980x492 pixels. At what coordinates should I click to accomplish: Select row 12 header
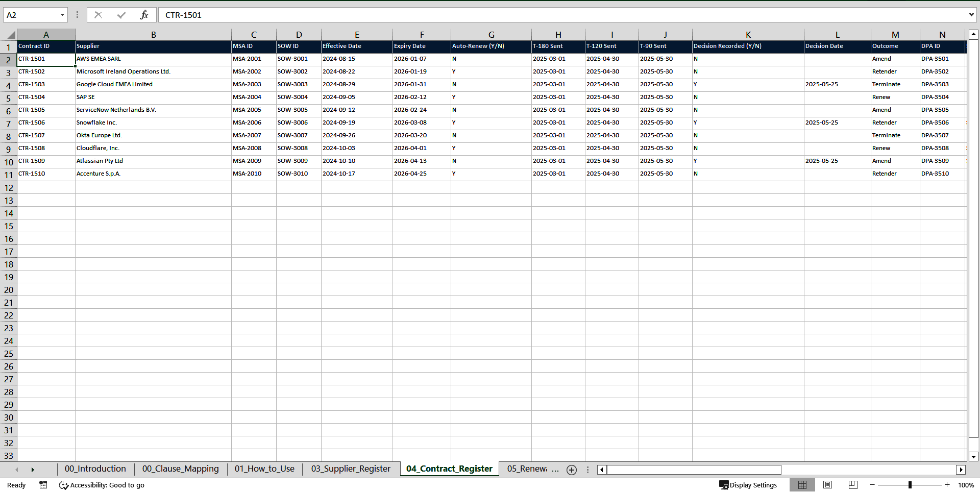pos(8,187)
